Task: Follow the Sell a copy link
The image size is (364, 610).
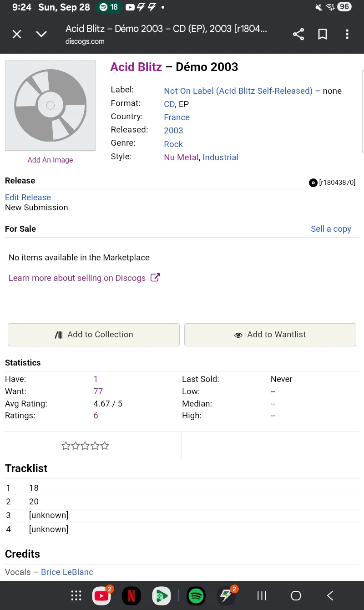Action: click(331, 229)
